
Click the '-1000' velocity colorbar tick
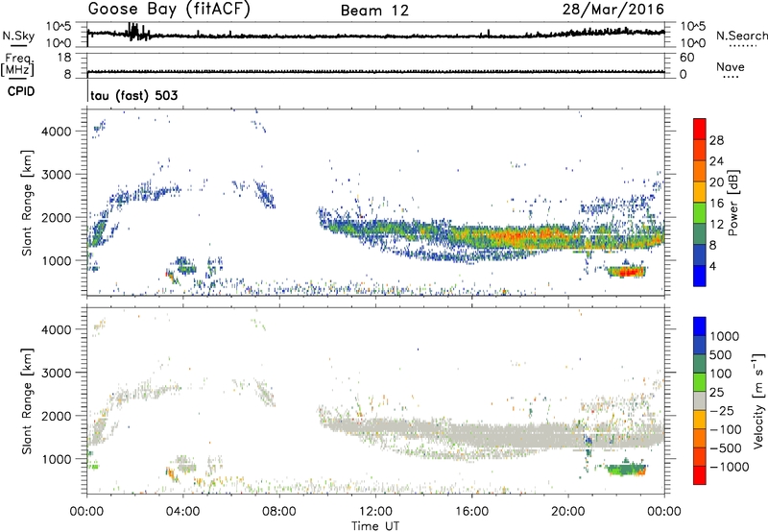click(730, 467)
